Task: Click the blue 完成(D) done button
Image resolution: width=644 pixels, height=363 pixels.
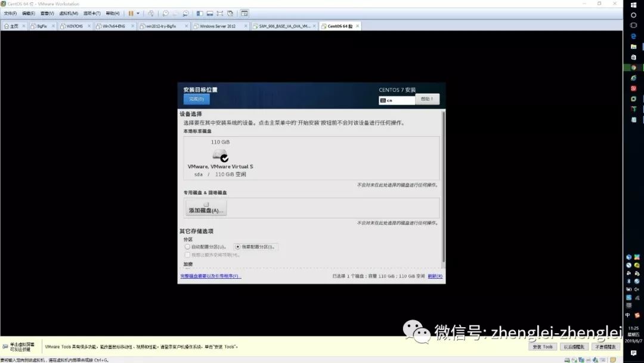Action: click(x=196, y=99)
